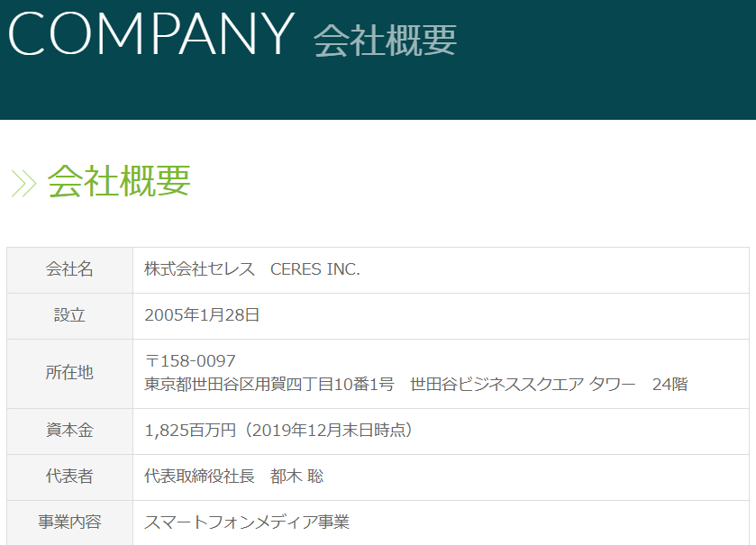Viewport: 756px width, 545px height.
Task: Click the capital amount 1,825百万円 text
Action: coord(190,430)
